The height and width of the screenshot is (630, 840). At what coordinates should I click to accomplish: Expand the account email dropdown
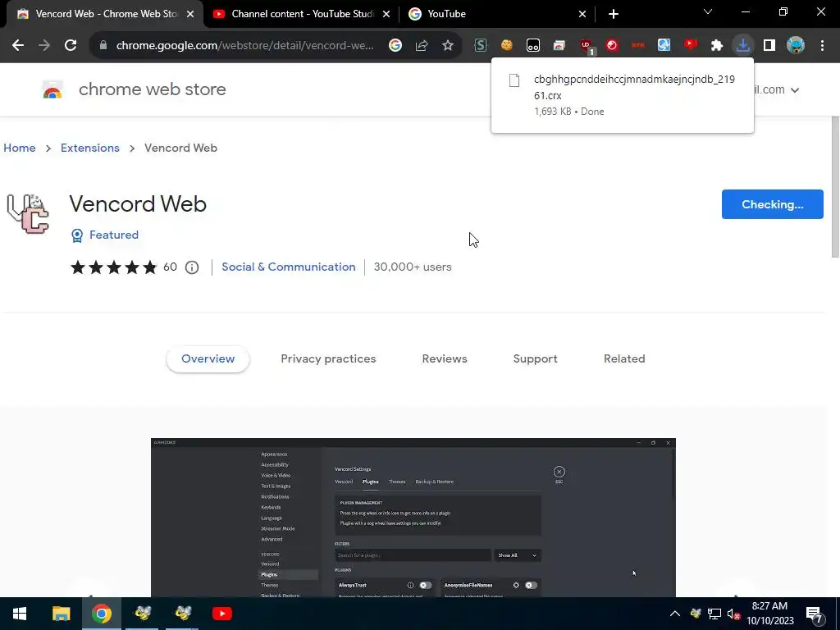pos(795,90)
